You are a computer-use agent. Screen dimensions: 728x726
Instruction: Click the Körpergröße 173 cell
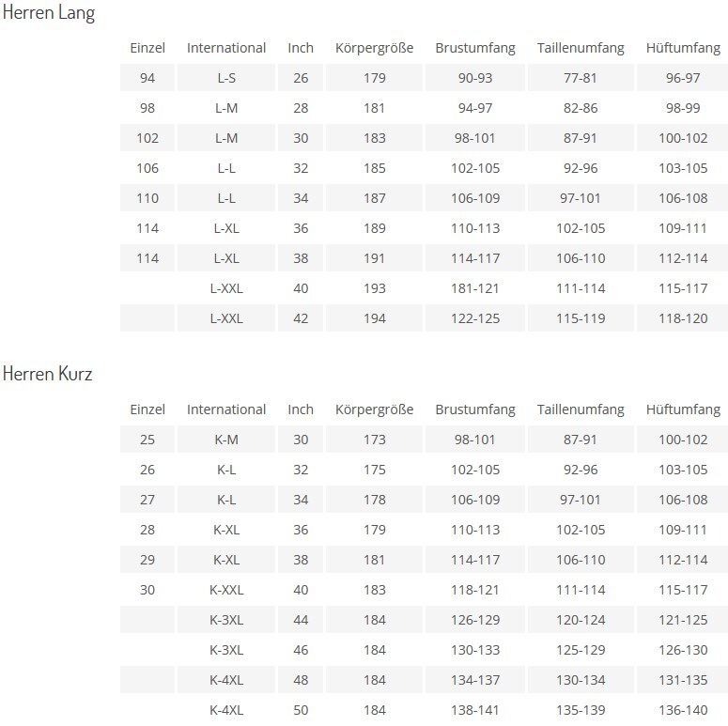click(374, 440)
